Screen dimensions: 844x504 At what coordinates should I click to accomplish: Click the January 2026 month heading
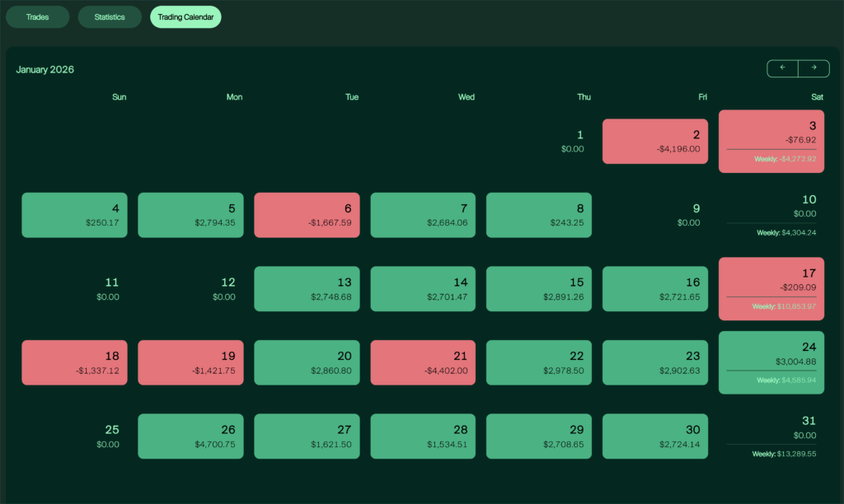coord(45,69)
